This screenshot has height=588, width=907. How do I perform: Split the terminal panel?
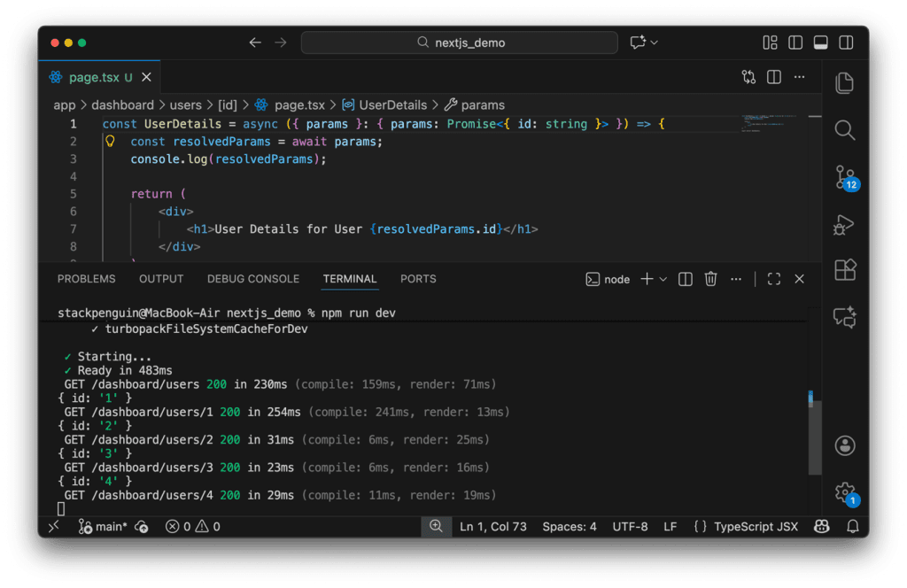pos(685,279)
